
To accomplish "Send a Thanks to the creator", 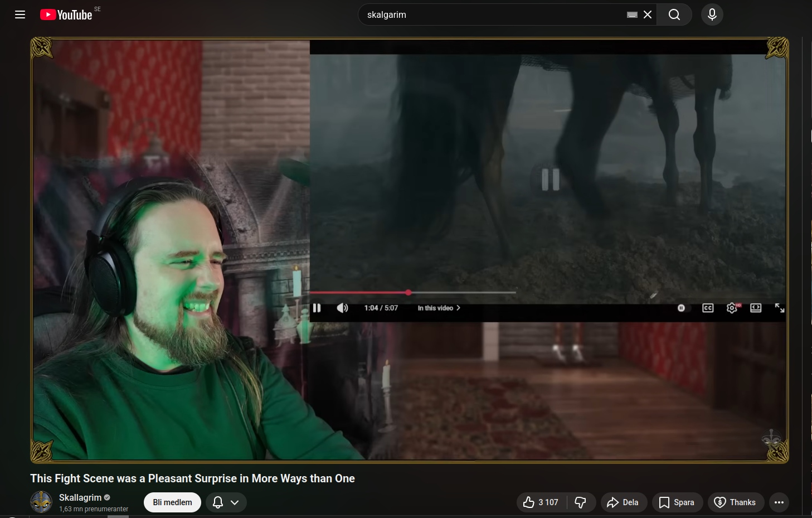I will tap(736, 502).
